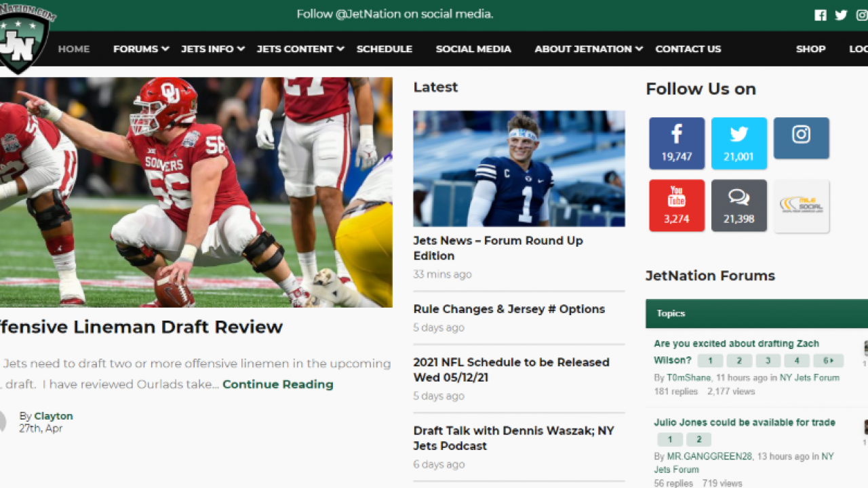868x488 pixels.
Task: Expand the Jets Info dropdown menu
Action: 212,49
